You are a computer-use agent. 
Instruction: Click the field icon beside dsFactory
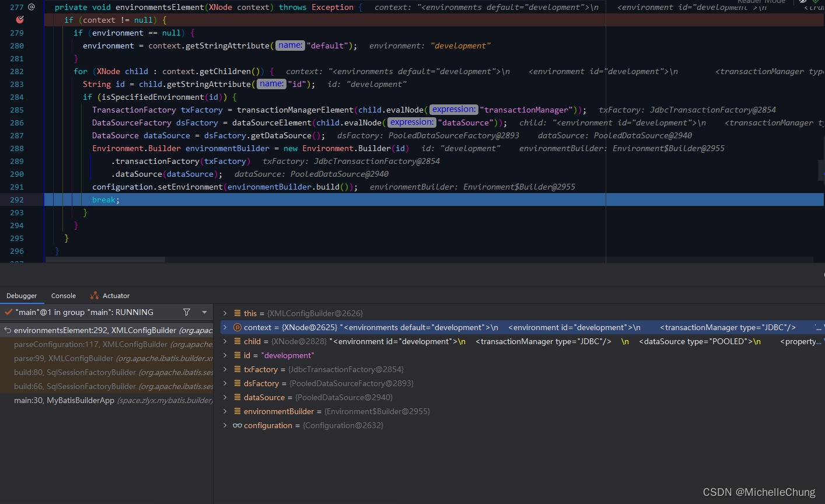click(x=237, y=383)
